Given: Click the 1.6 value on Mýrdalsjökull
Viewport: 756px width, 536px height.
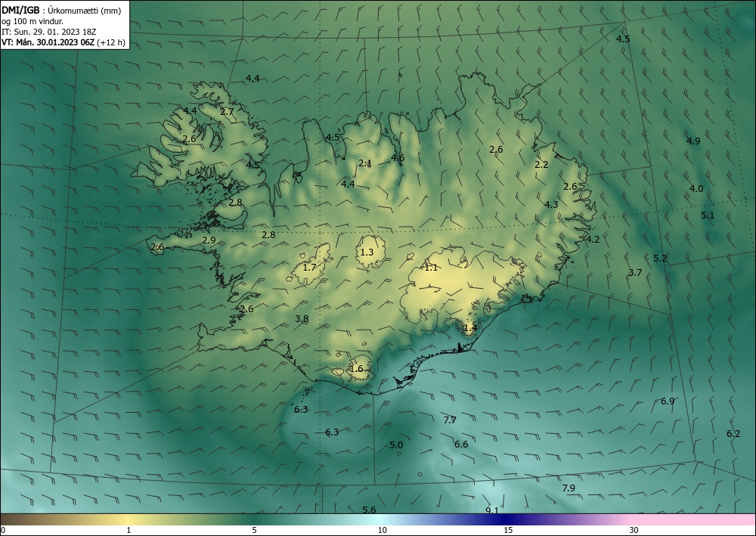Looking at the screenshot, I should coord(356,369).
